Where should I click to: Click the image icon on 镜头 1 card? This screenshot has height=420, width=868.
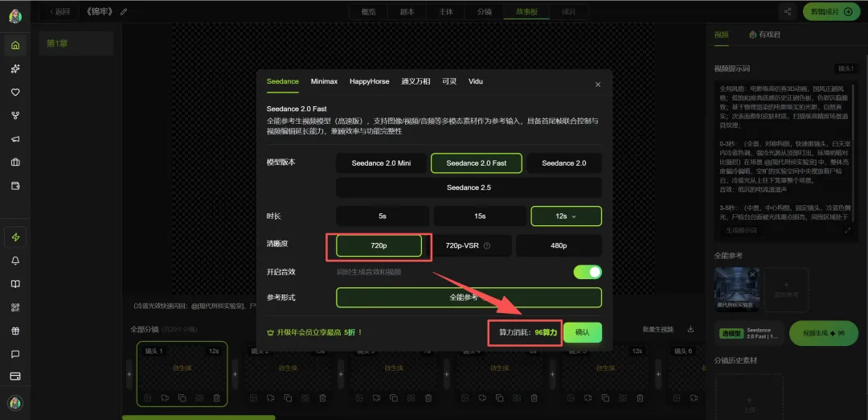pos(147,397)
